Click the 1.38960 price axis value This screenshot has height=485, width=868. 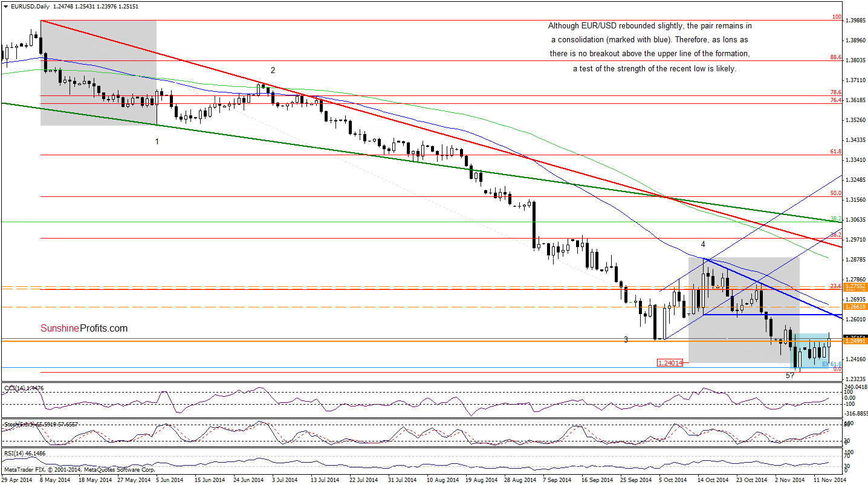click(857, 40)
